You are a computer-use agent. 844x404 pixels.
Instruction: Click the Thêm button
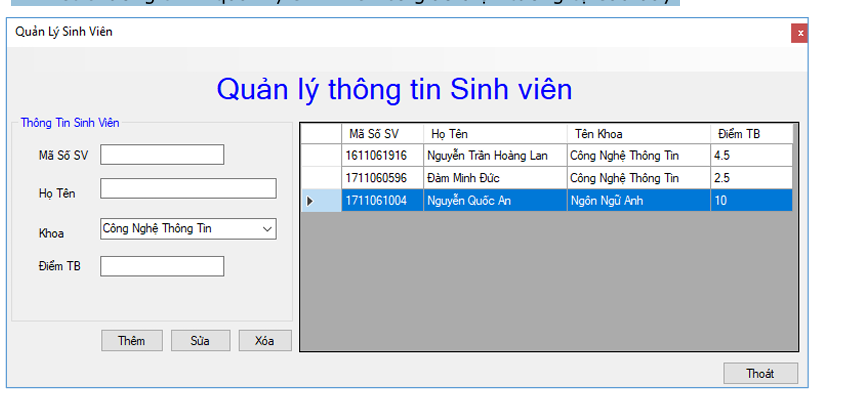[131, 341]
